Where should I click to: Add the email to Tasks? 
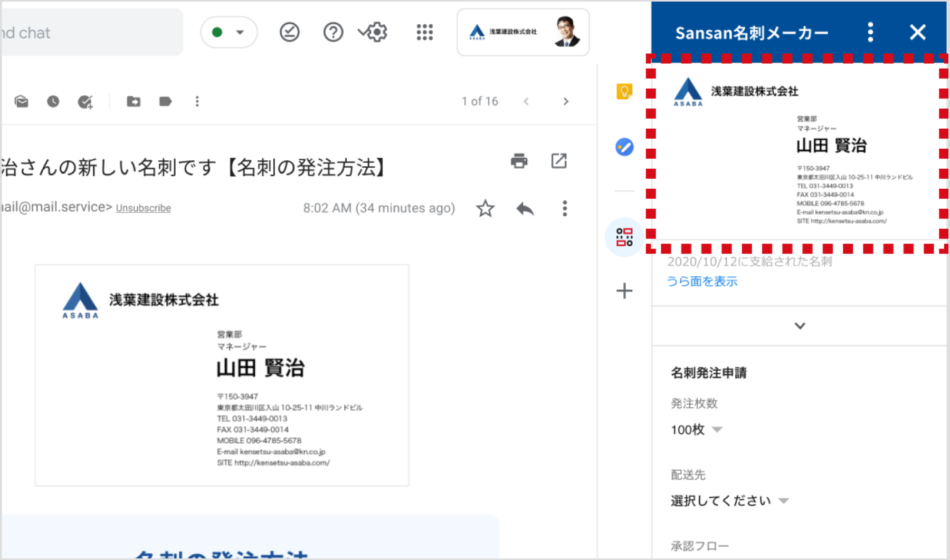point(85,101)
